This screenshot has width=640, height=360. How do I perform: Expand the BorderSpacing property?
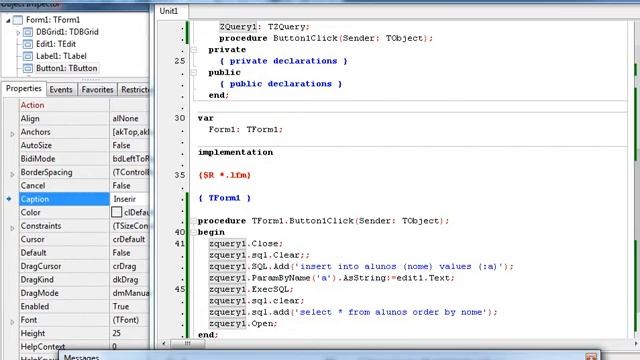tap(12, 173)
